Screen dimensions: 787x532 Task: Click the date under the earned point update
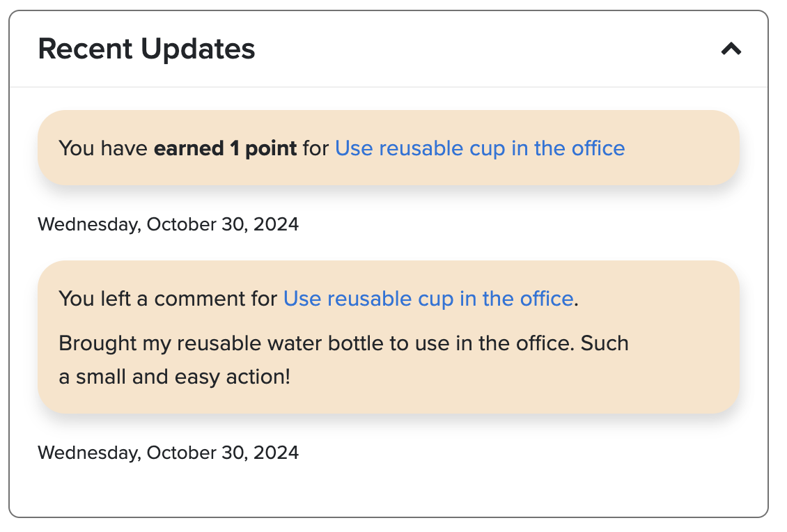pyautogui.click(x=168, y=224)
